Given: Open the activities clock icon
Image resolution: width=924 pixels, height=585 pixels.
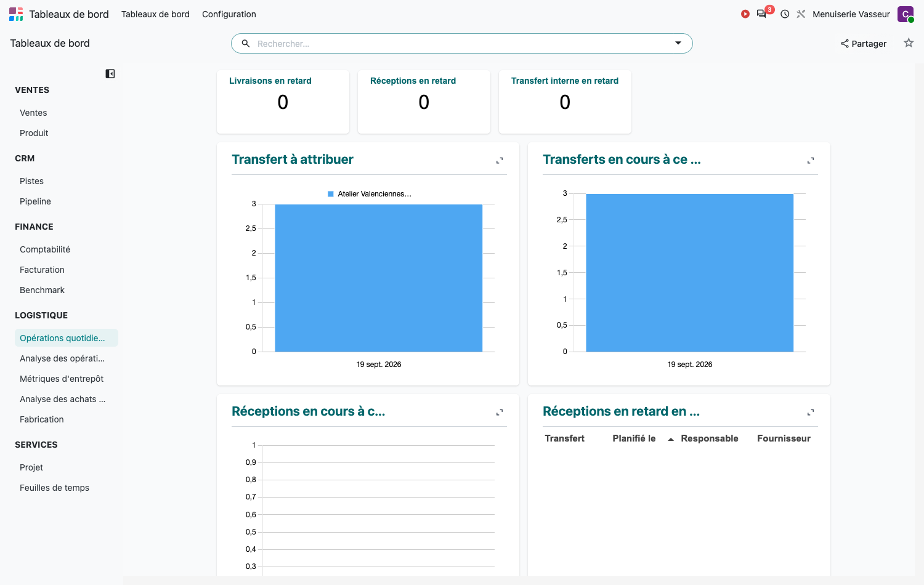Looking at the screenshot, I should tap(785, 14).
